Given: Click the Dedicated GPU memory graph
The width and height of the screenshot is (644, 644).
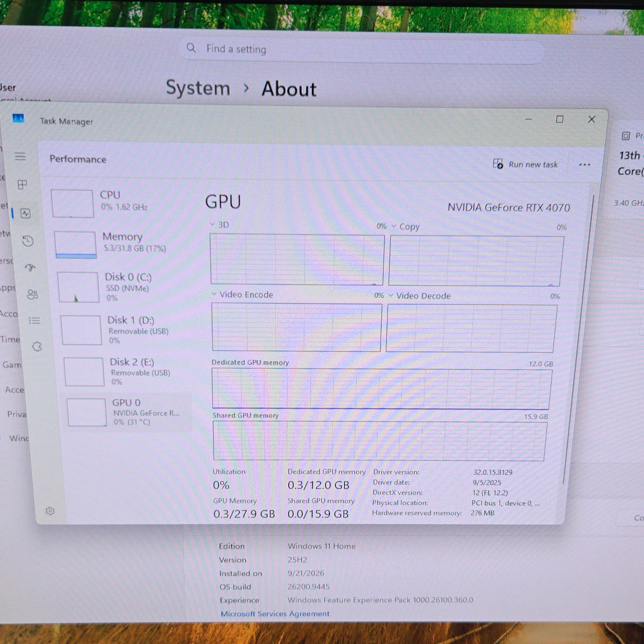Looking at the screenshot, I should pos(382,389).
